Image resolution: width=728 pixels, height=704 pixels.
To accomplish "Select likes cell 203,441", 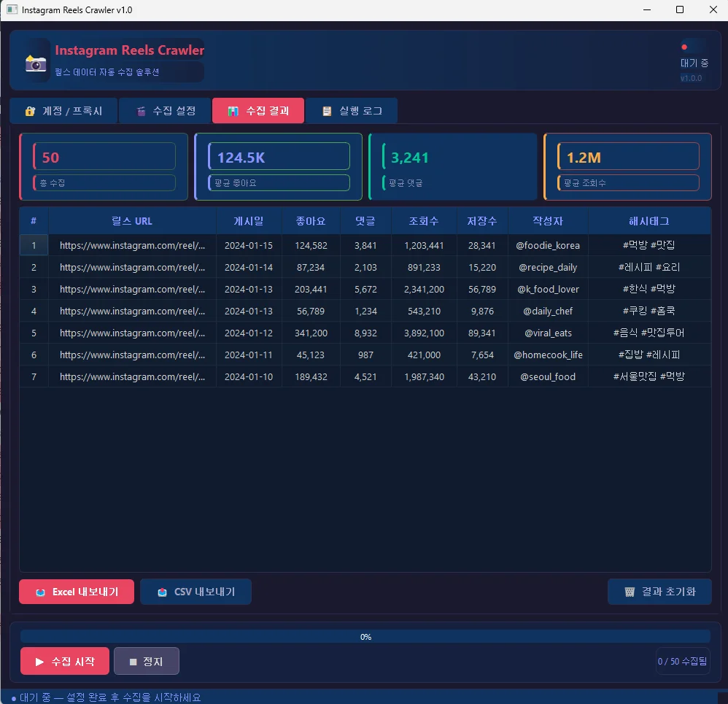I will [311, 290].
